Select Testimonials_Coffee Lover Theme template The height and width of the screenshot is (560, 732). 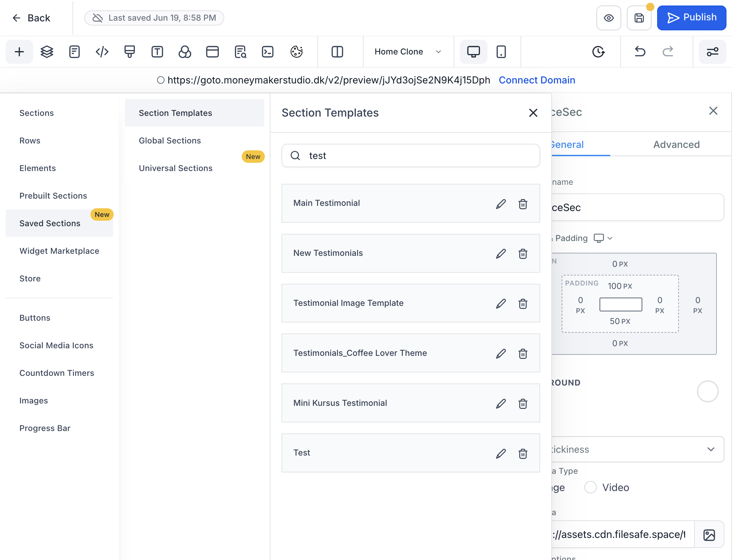pos(410,353)
